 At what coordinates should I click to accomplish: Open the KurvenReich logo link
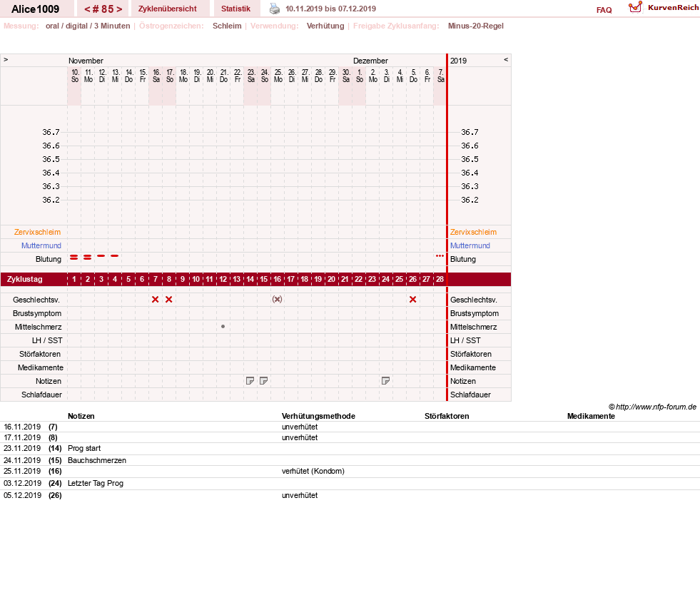click(664, 8)
